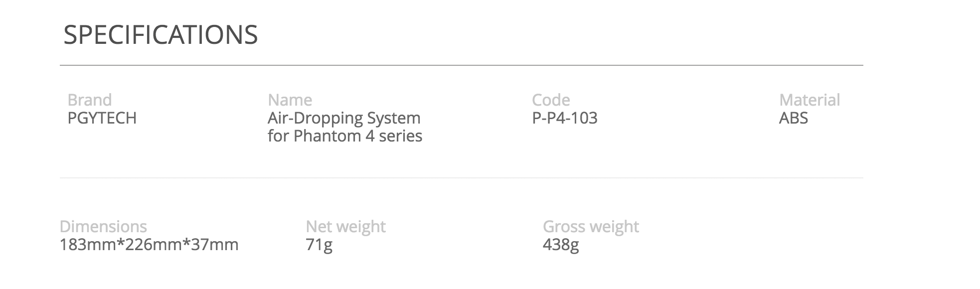Screen dimensions: 980x289
Task: Click the divider line above Dimensions row
Action: (462, 178)
